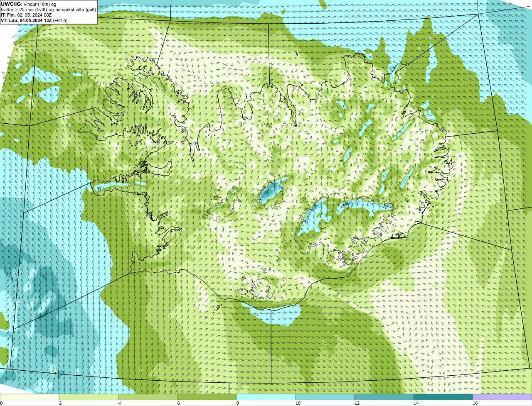This screenshot has width=532, height=406.
Task: Select the "IT: Fim. 02. 05. 2024 00Z" line
Action: point(26,15)
